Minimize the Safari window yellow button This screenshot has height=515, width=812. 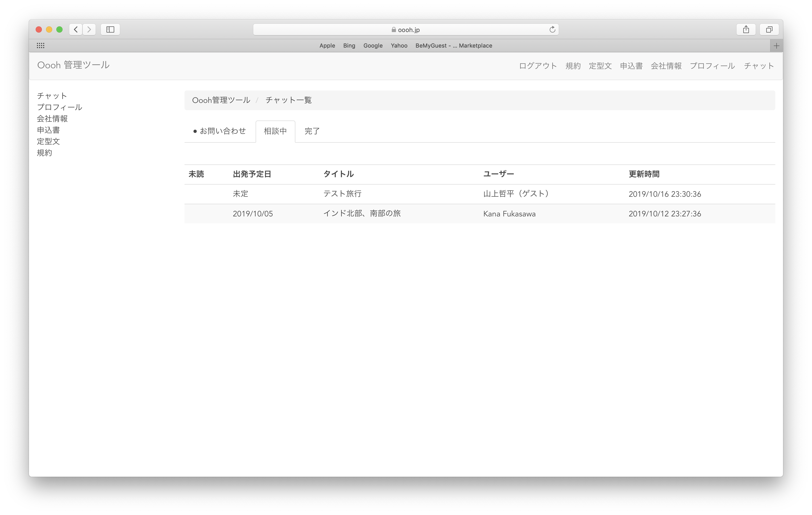49,29
